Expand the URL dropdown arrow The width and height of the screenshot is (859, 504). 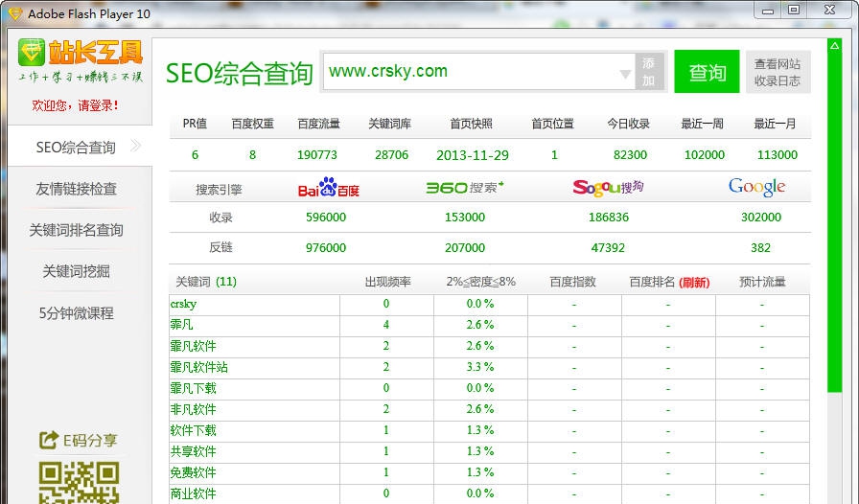pyautogui.click(x=625, y=74)
